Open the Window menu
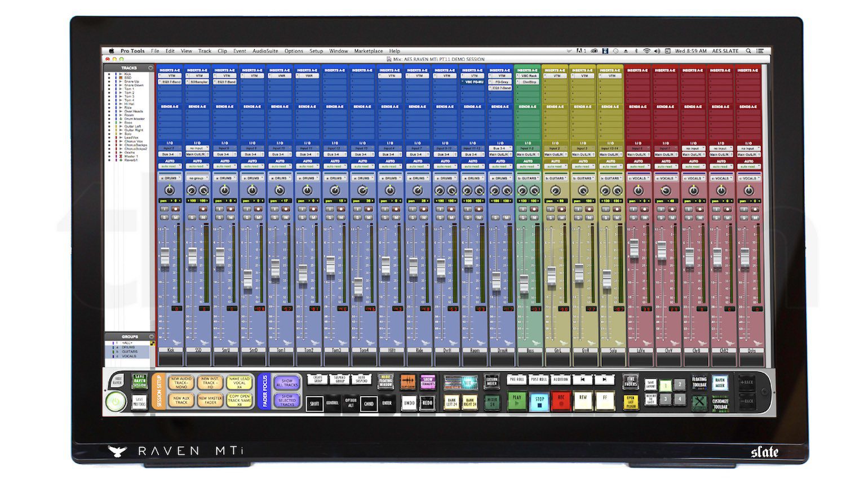The image size is (868, 479). tap(338, 51)
